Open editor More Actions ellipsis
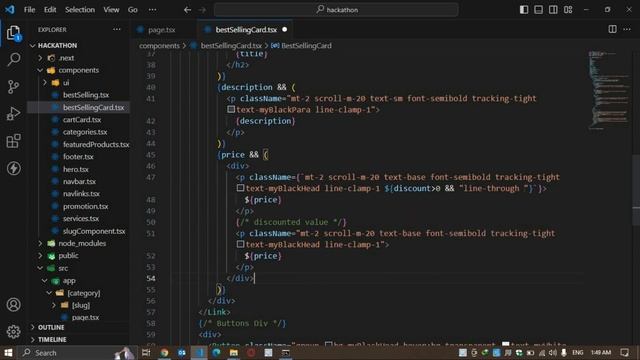Screen dimensions: 640x360 click(x=627, y=29)
